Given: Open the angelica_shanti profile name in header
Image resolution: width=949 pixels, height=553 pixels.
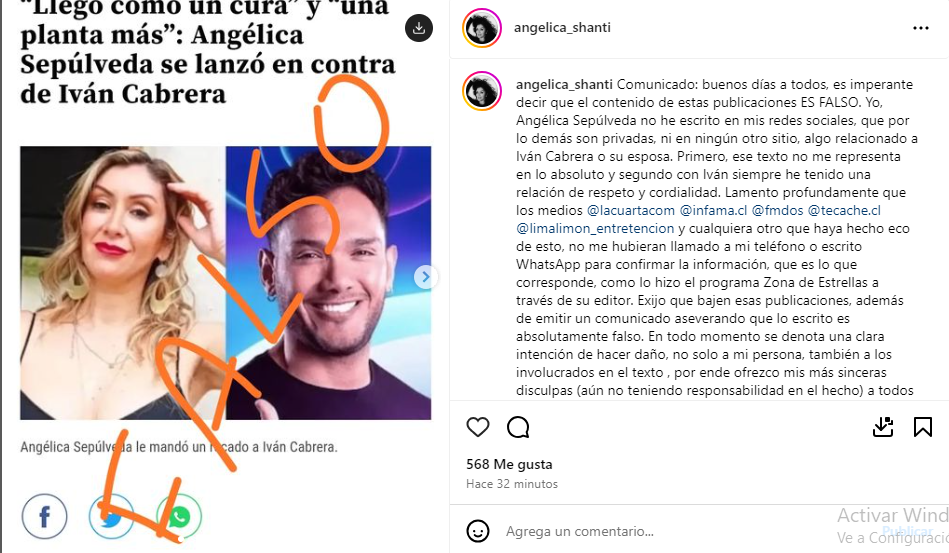Looking at the screenshot, I should pos(562,28).
